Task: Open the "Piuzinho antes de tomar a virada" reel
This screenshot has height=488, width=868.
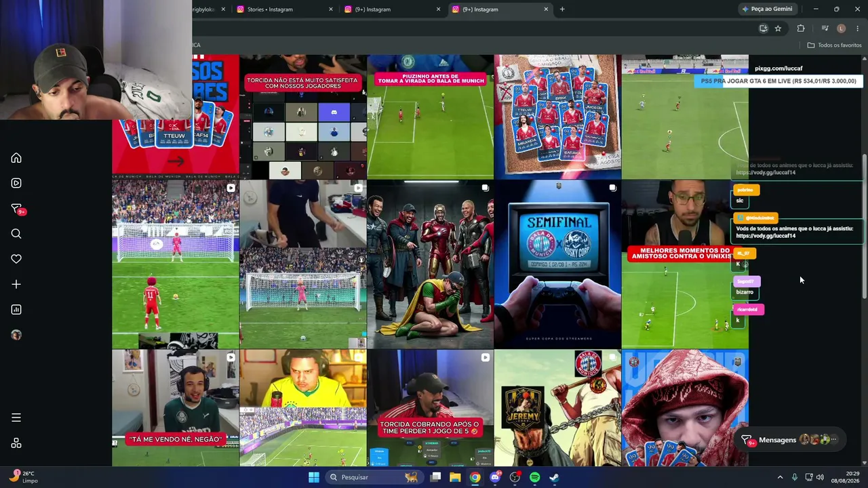Action: [431, 117]
